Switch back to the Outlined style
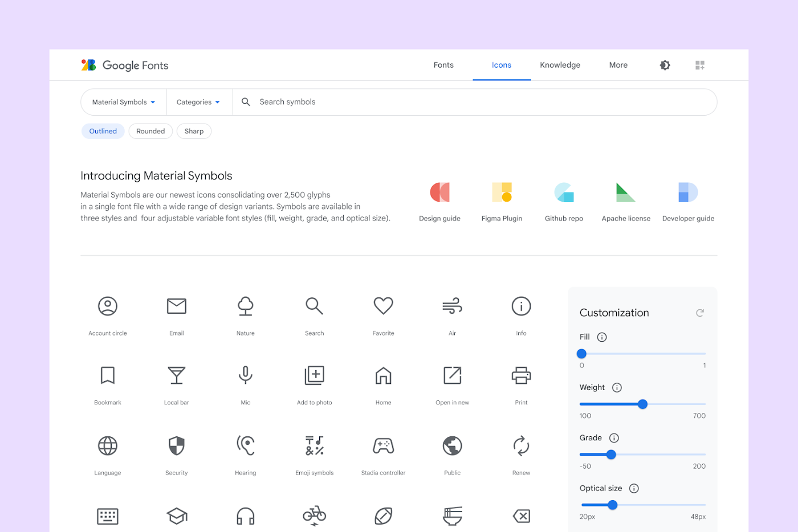 point(103,131)
